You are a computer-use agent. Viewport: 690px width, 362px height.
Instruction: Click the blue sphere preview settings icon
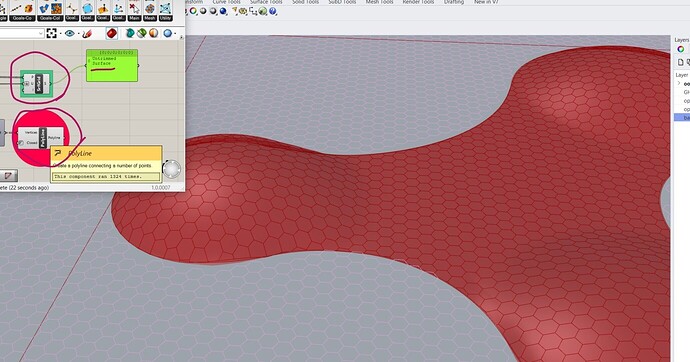tap(167, 33)
